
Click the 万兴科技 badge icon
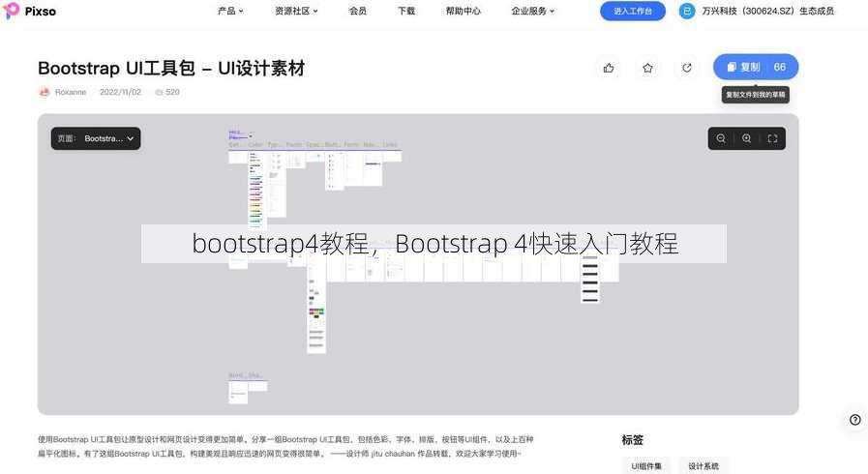(687, 11)
